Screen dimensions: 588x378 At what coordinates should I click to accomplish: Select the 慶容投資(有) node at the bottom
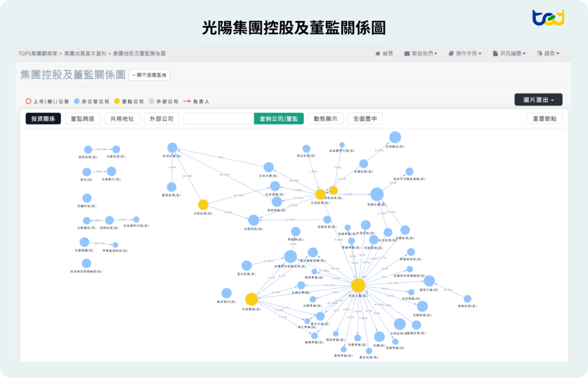(369, 351)
